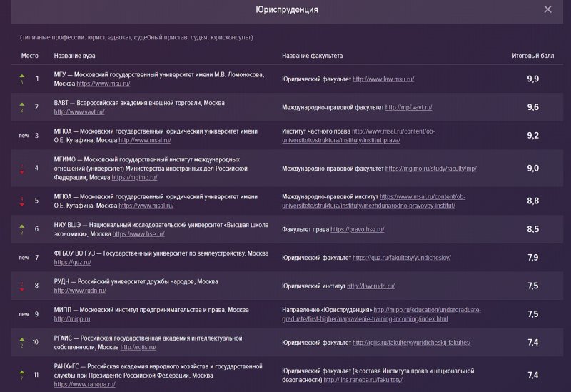Click the Название вуза column header
The width and height of the screenshot is (571, 392).
[x=75, y=56]
